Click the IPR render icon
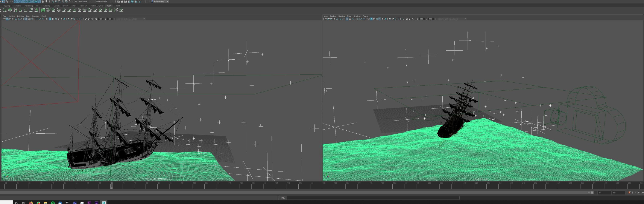 click(126, 2)
